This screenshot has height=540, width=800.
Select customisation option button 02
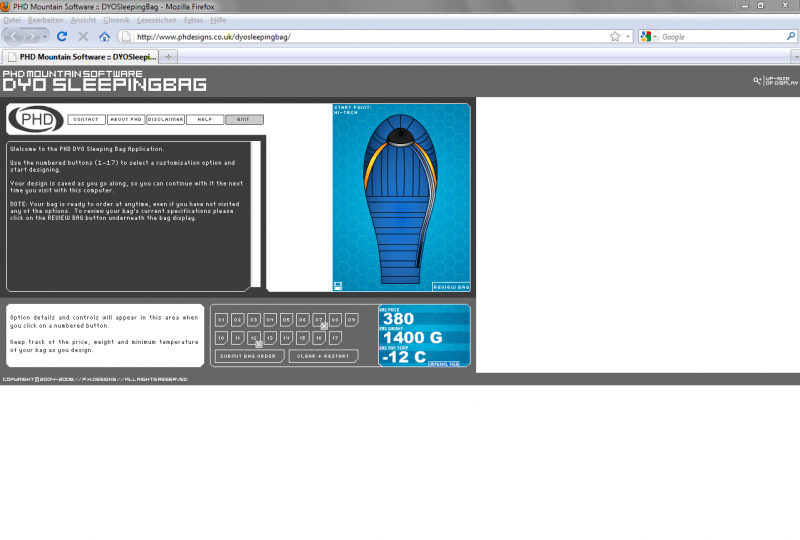[238, 320]
